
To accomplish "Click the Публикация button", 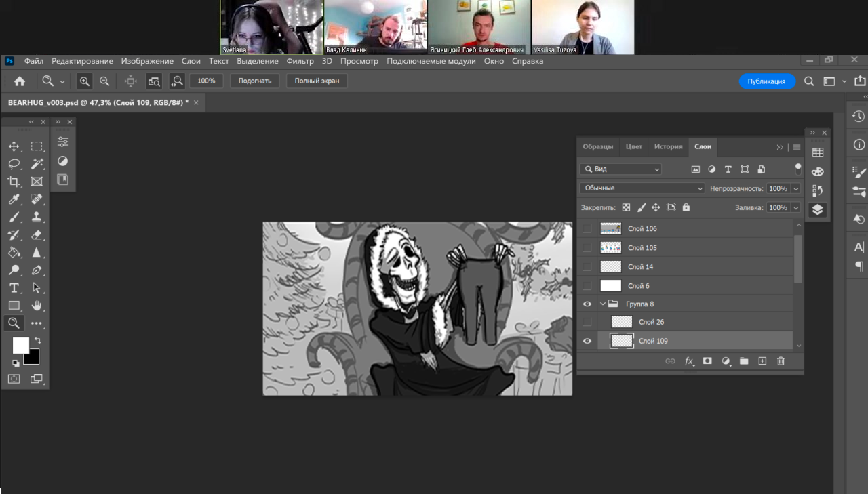I will coord(767,81).
